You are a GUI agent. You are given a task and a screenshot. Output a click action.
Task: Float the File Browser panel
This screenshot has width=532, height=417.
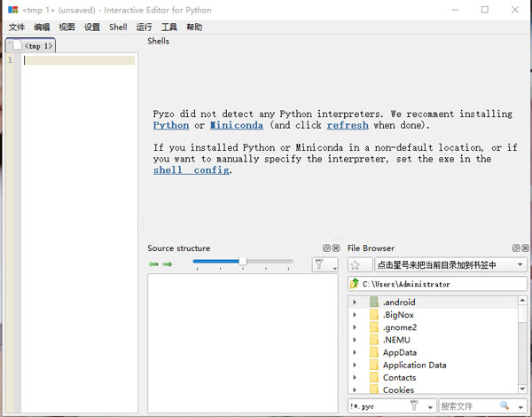tap(516, 248)
